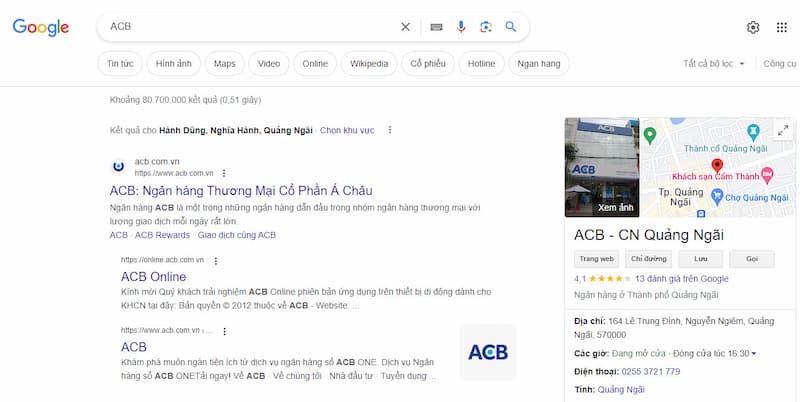Open the Google apps grid
The height and width of the screenshot is (402, 800).
(782, 27)
